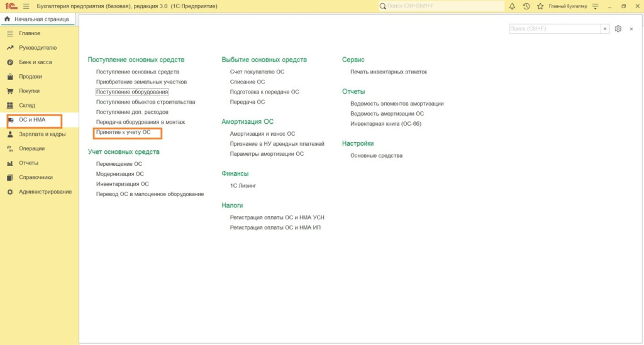Open Принятие к учету ОС
Screen dimensions: 644x345
click(123, 133)
